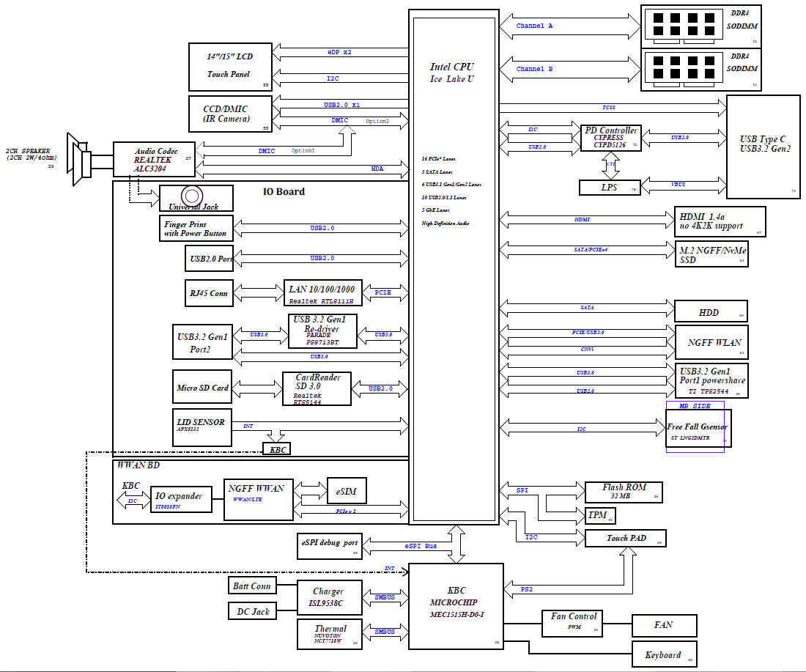The width and height of the screenshot is (806, 672).
Task: Select the NGFF WLAN block
Action: pyautogui.click(x=711, y=342)
